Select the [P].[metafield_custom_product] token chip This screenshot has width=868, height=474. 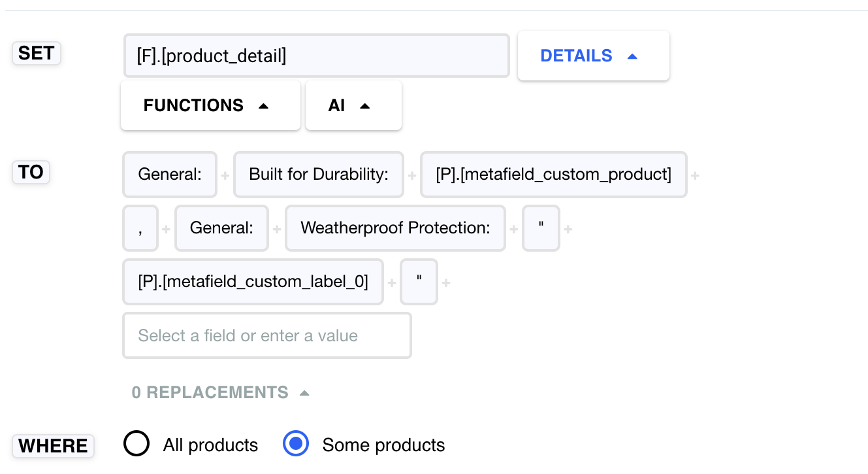[553, 175]
